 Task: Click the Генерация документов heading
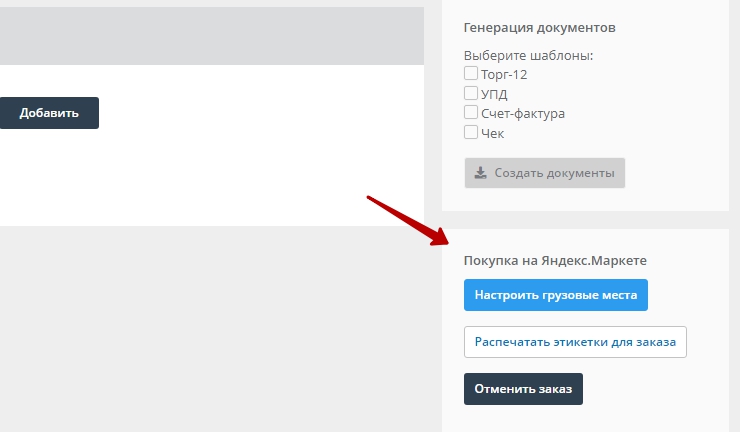click(x=539, y=27)
